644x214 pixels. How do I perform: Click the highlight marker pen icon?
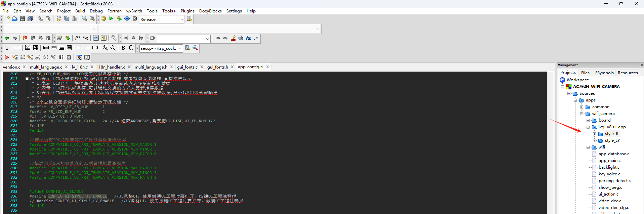click(233, 38)
